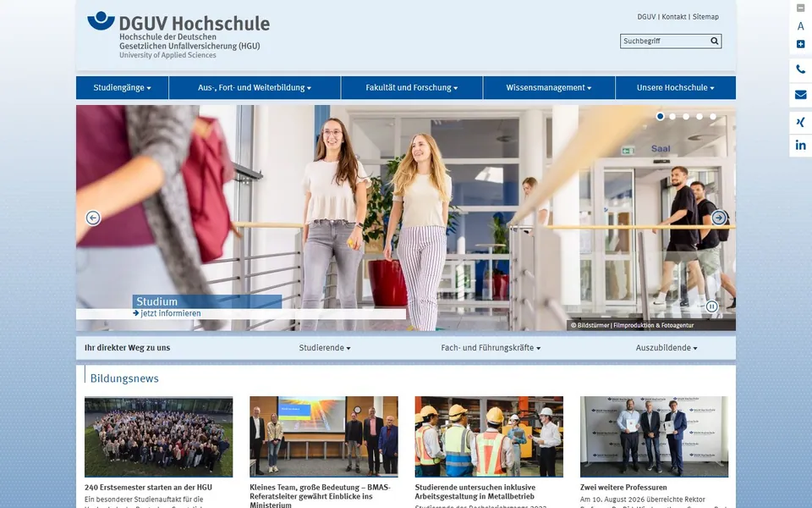Image resolution: width=812 pixels, height=508 pixels.
Task: Open the Unsere Hochschule menu
Action: (x=675, y=87)
